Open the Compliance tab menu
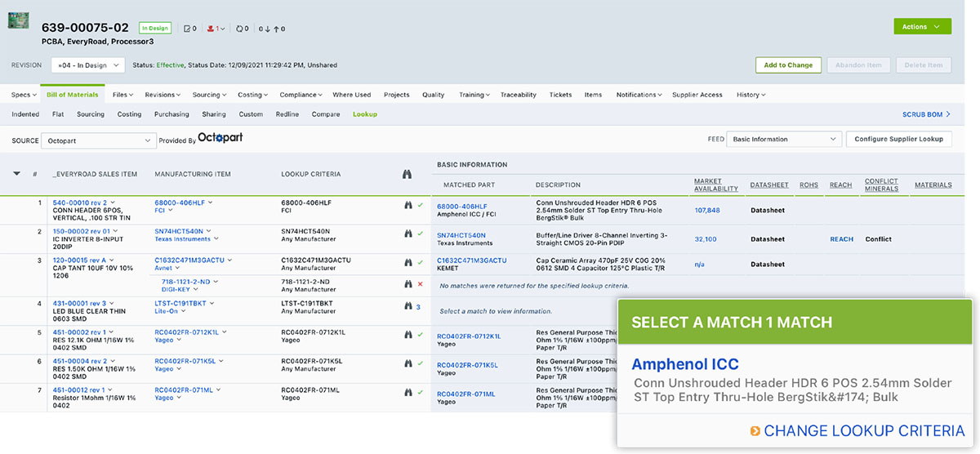Viewport: 980px width, 454px height. [x=301, y=95]
